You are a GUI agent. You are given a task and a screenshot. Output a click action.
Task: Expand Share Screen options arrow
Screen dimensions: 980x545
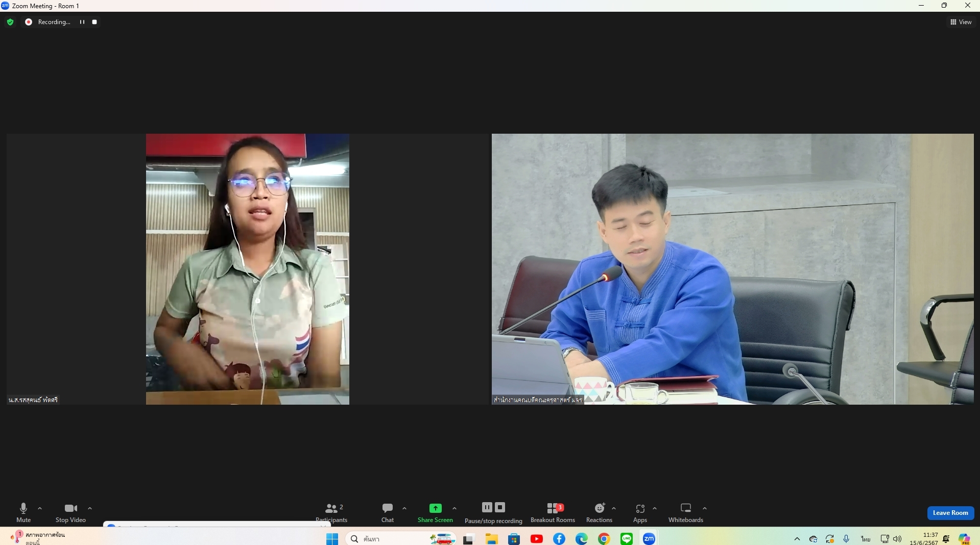[455, 508]
